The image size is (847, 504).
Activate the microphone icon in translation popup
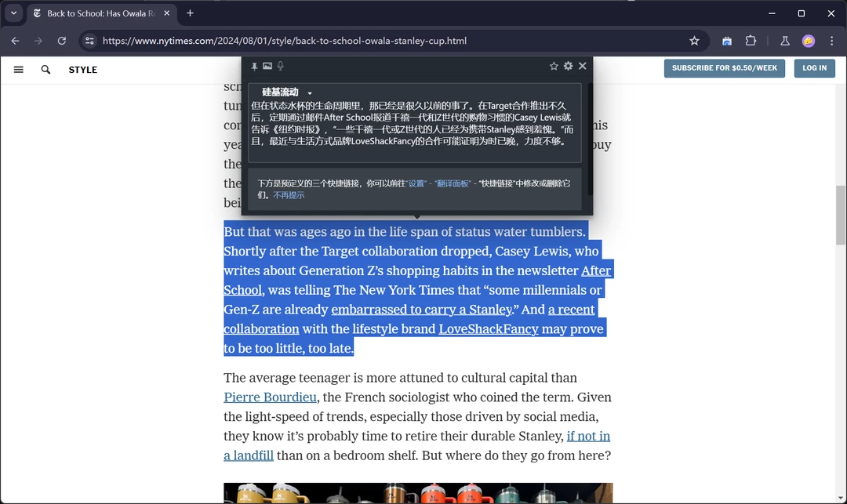point(280,66)
